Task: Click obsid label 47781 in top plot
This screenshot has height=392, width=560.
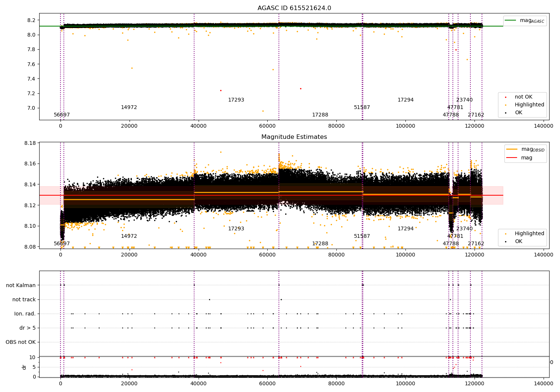Action: (455, 108)
